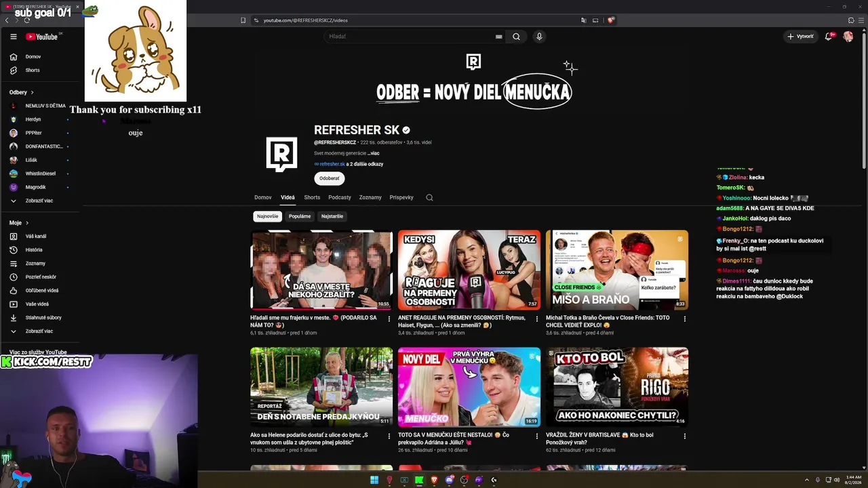Play the Deň s notabene predajkyňou thumbnail
The height and width of the screenshot is (488, 868).
(321, 387)
